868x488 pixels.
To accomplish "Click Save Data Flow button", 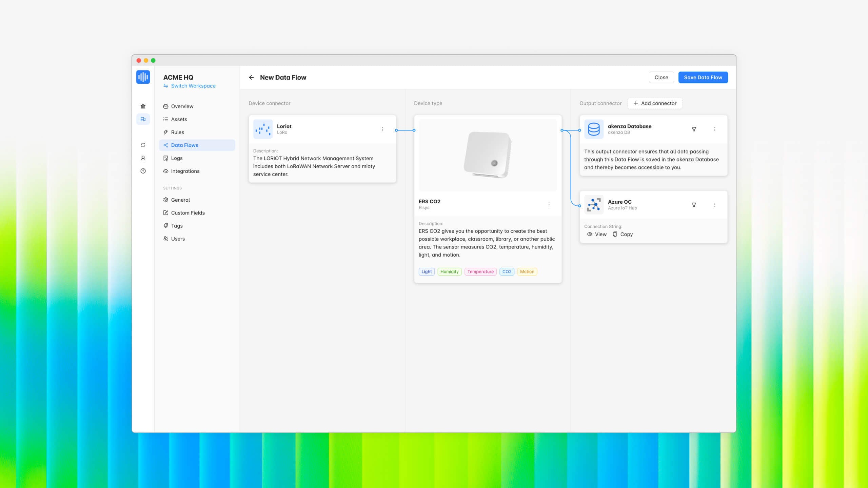I will 703,77.
